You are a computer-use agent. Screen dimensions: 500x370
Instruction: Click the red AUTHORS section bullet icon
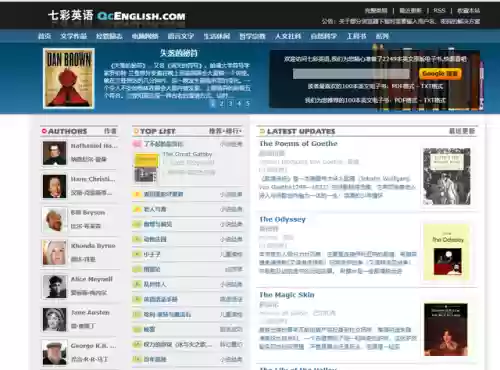(x=44, y=131)
